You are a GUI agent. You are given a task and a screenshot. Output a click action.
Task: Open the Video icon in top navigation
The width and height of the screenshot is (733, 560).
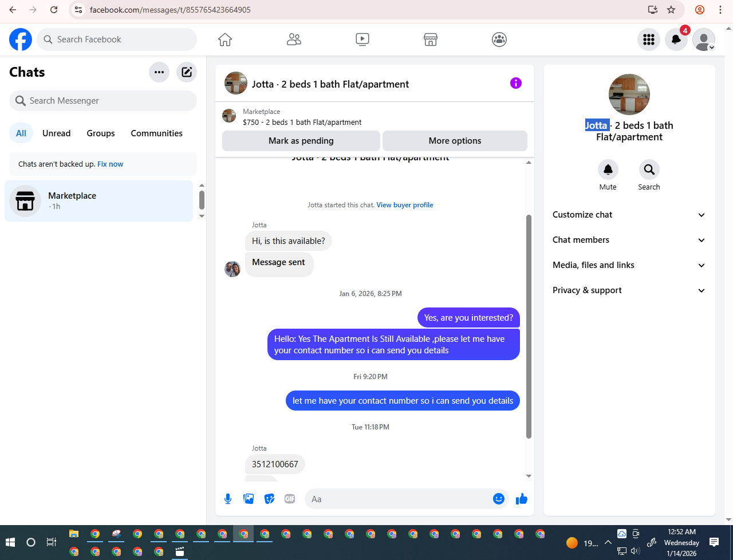(362, 40)
